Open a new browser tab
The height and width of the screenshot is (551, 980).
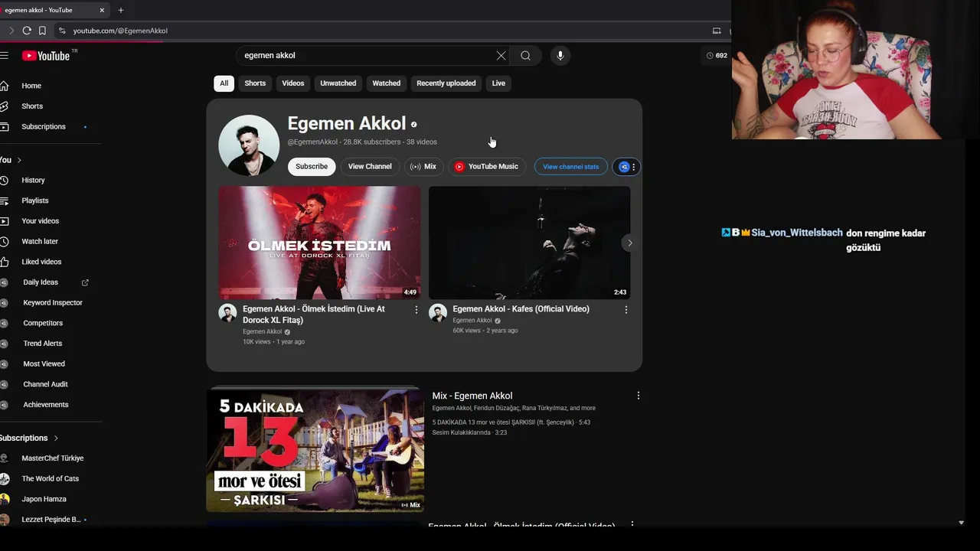(x=120, y=10)
